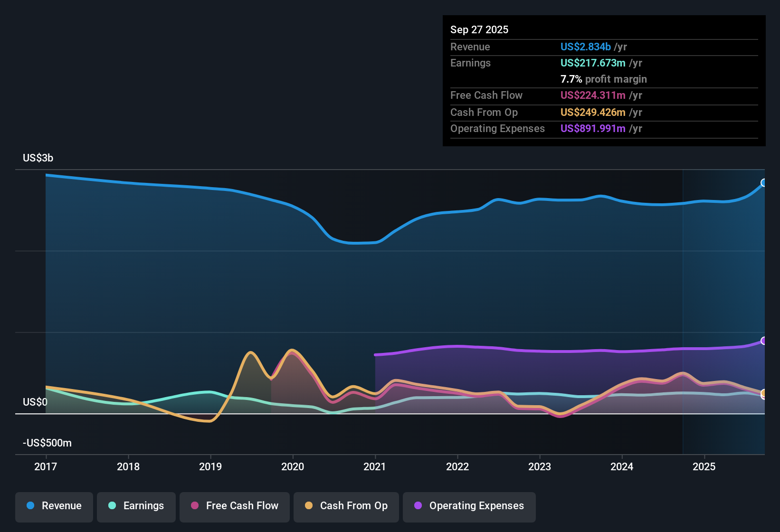780x532 pixels.
Task: Select the 2021 label on the time axis
Action: point(375,467)
